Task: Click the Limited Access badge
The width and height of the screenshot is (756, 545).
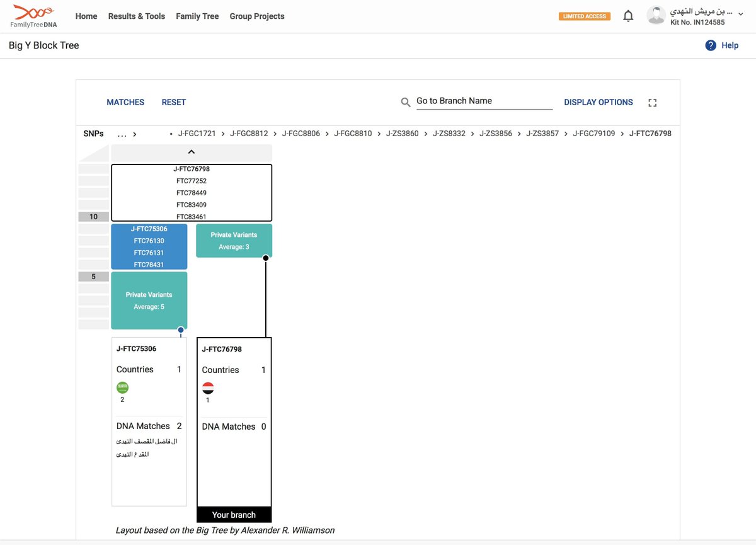Action: click(585, 16)
